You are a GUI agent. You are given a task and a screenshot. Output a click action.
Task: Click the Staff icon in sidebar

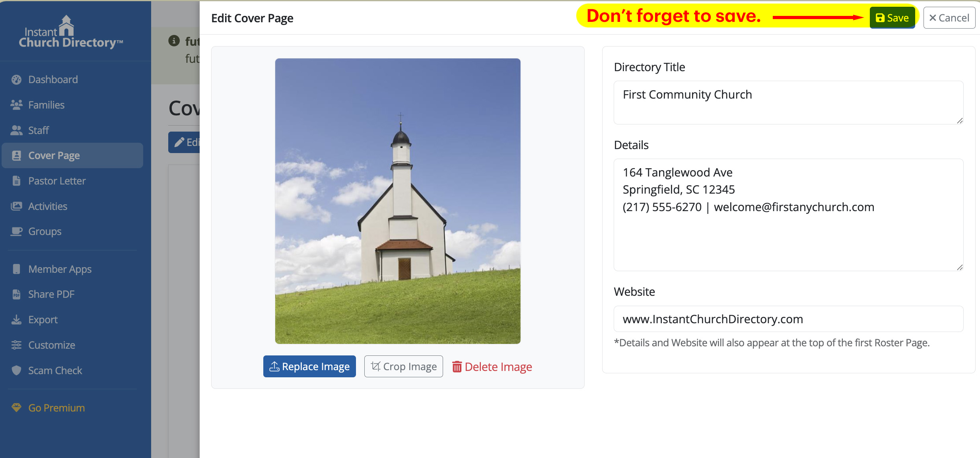click(16, 130)
